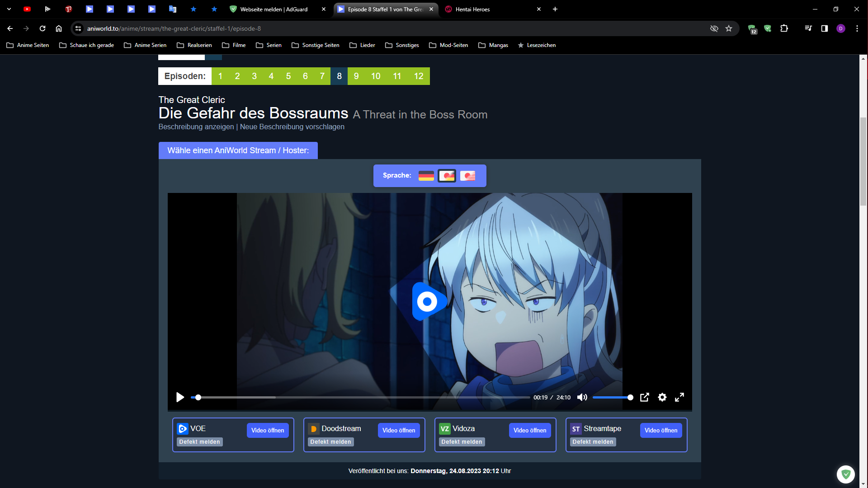Open the video player settings gear

point(662,397)
